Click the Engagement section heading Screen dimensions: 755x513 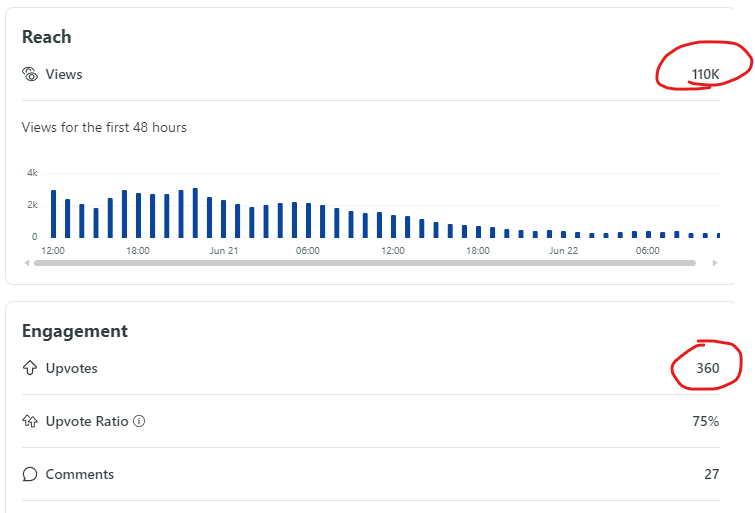pyautogui.click(x=75, y=331)
